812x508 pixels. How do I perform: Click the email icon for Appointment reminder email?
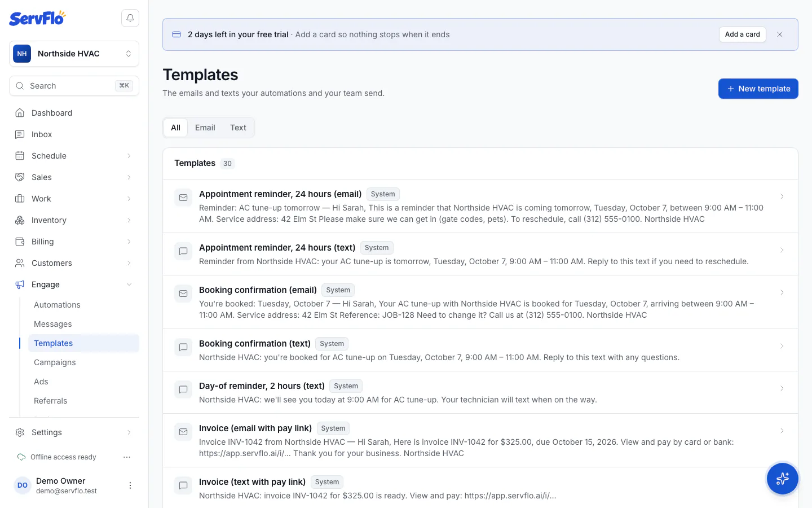click(183, 198)
